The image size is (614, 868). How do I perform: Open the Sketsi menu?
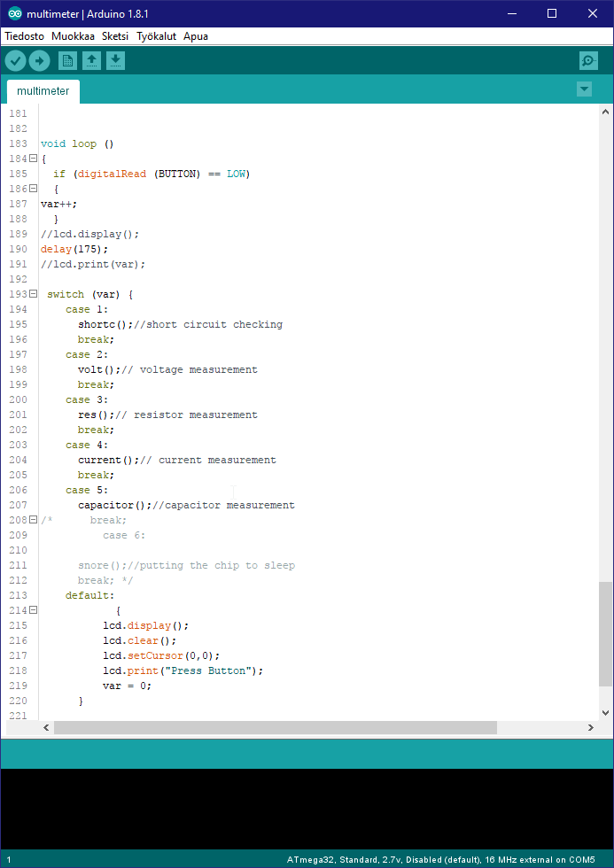pyautogui.click(x=115, y=36)
